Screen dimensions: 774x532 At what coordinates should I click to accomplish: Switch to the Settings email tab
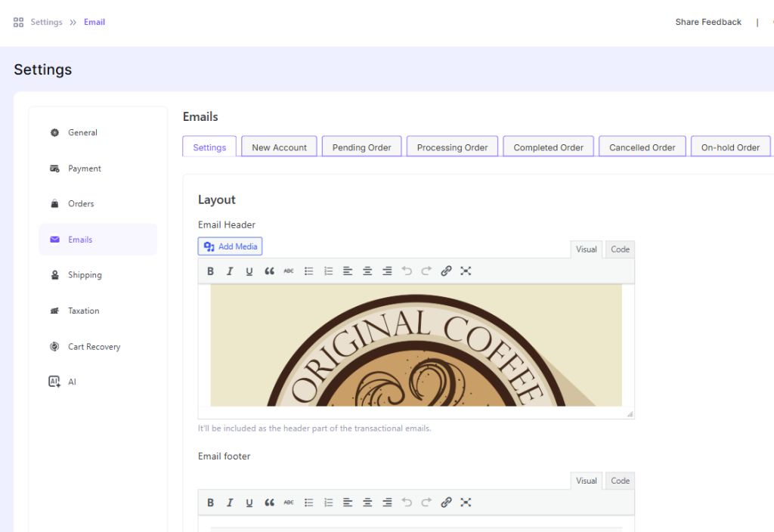[209, 147]
